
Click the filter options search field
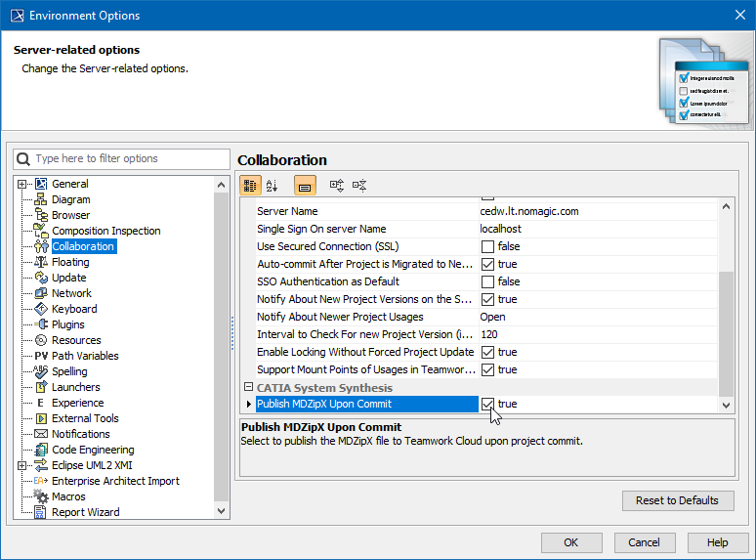tap(129, 158)
